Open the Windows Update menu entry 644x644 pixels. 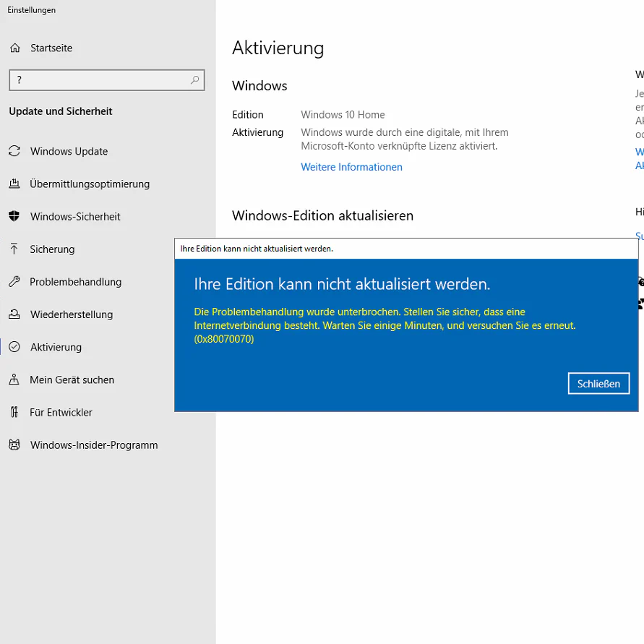69,151
